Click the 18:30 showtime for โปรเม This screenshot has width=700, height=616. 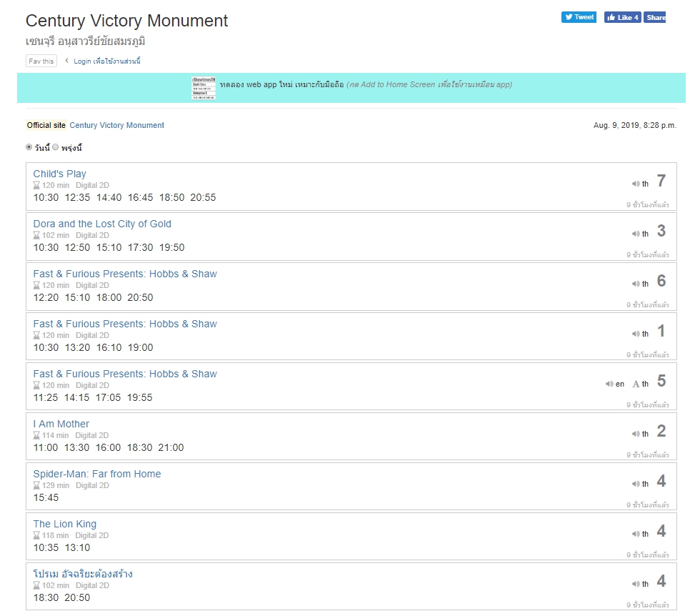coord(46,597)
